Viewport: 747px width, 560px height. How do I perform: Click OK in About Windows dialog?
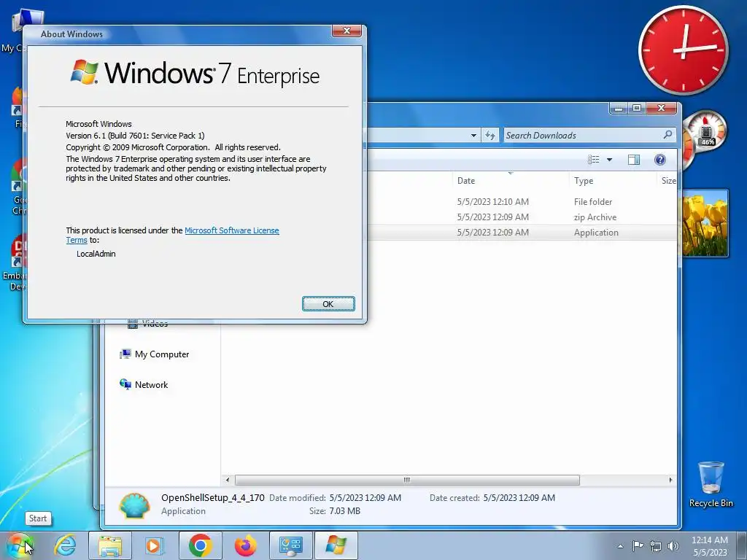(x=328, y=304)
